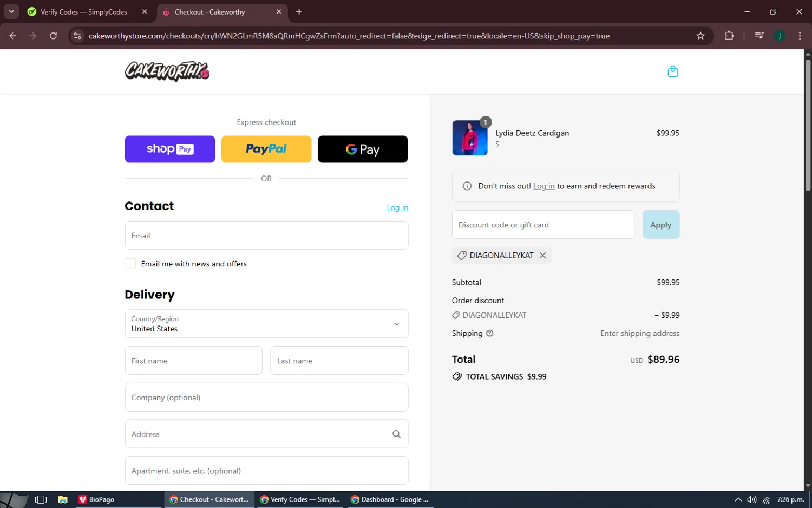Viewport: 812px width, 508px height.
Task: Open the tab search dropdown arrow
Action: point(11,11)
